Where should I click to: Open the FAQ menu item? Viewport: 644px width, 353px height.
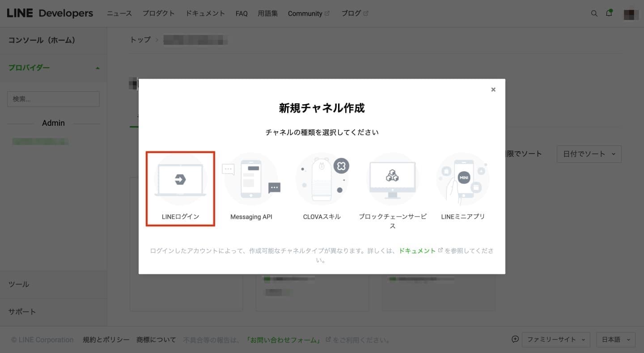point(241,13)
